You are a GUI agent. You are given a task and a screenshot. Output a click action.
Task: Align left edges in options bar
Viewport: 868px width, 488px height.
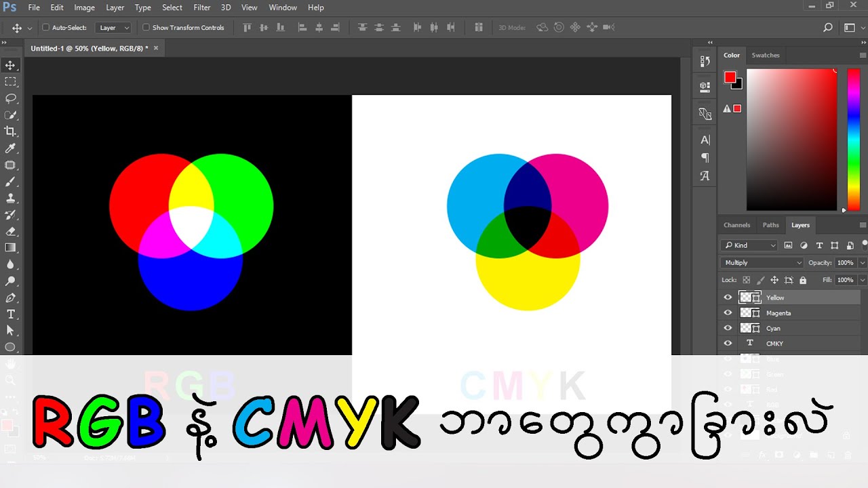pyautogui.click(x=302, y=28)
